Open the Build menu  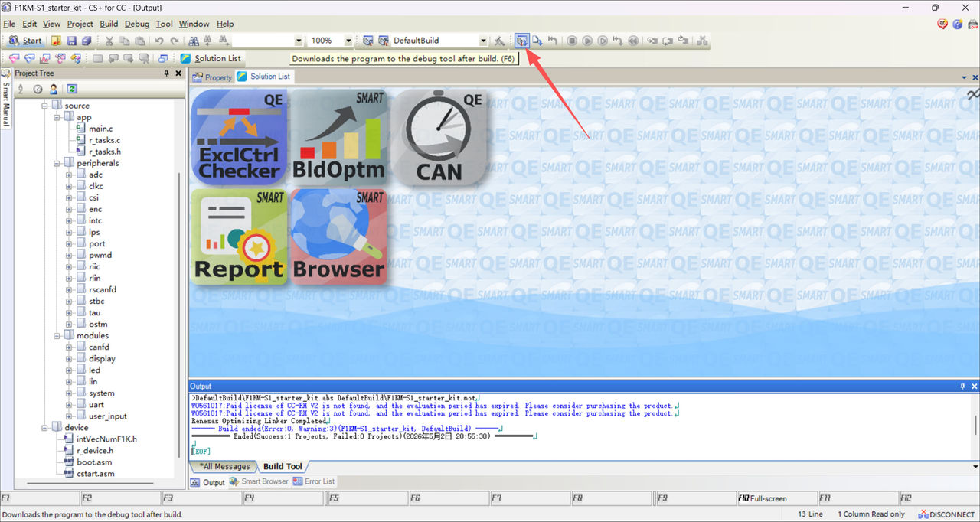click(x=109, y=24)
